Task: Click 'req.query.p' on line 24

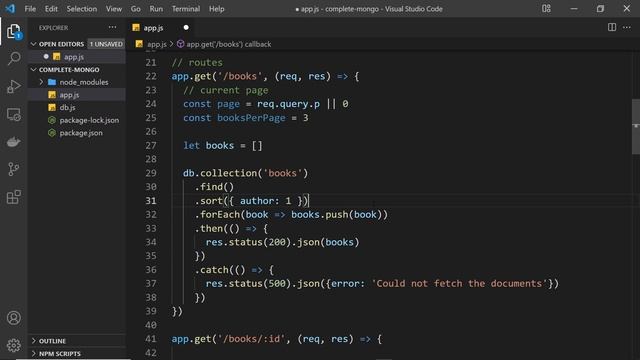Action: coord(288,104)
